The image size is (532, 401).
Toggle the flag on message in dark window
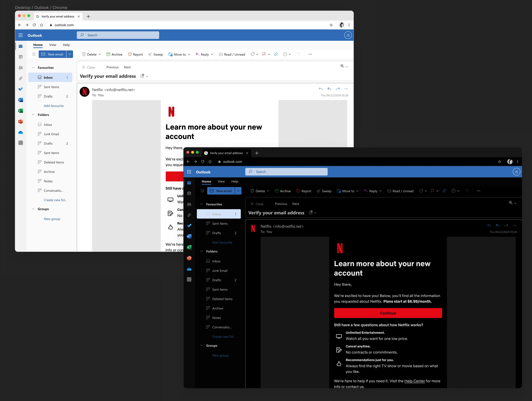[x=432, y=191]
